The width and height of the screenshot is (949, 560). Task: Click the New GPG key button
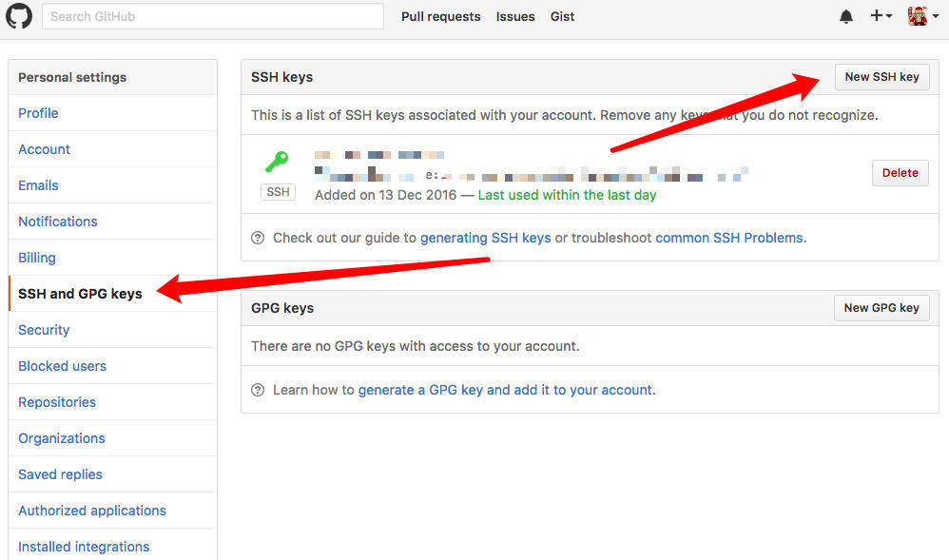881,308
